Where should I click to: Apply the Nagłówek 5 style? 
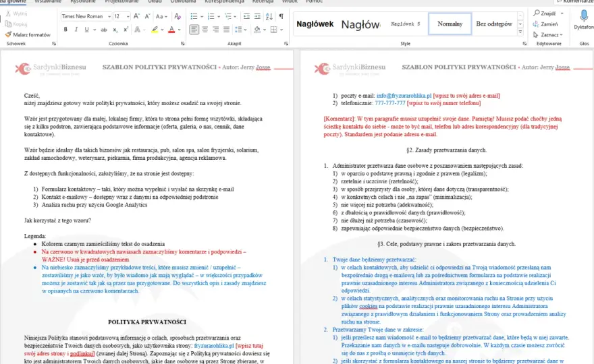pyautogui.click(x=406, y=24)
